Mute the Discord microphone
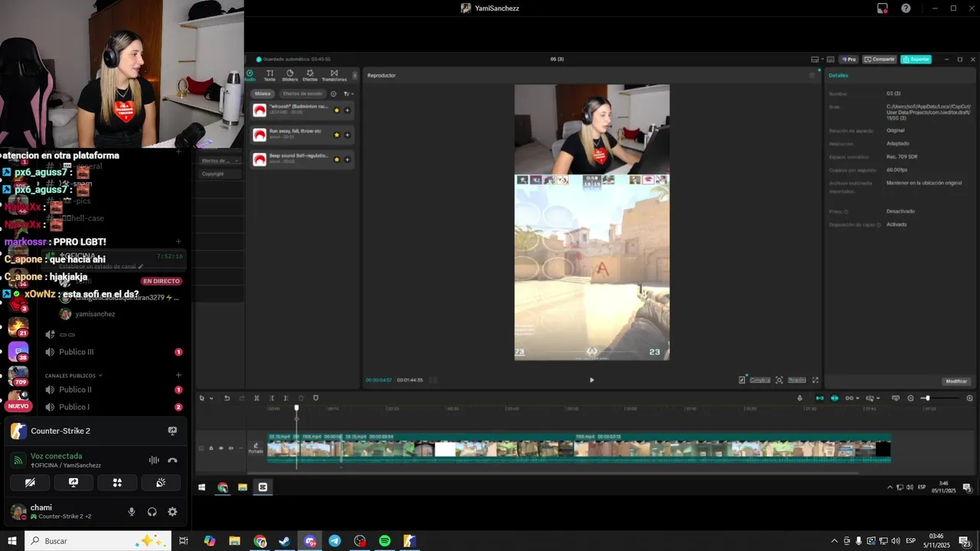980x551 pixels. click(132, 512)
